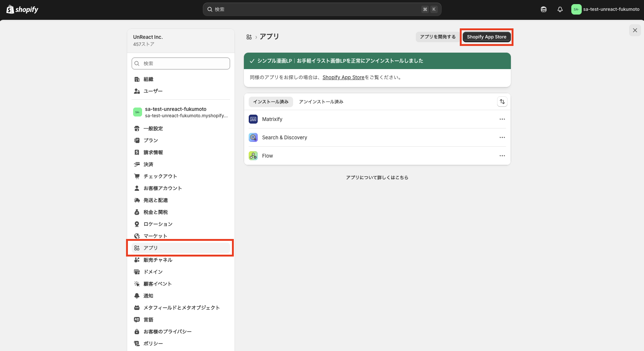Open ロケーション settings
Screen dimensions: 644x351
click(181, 224)
